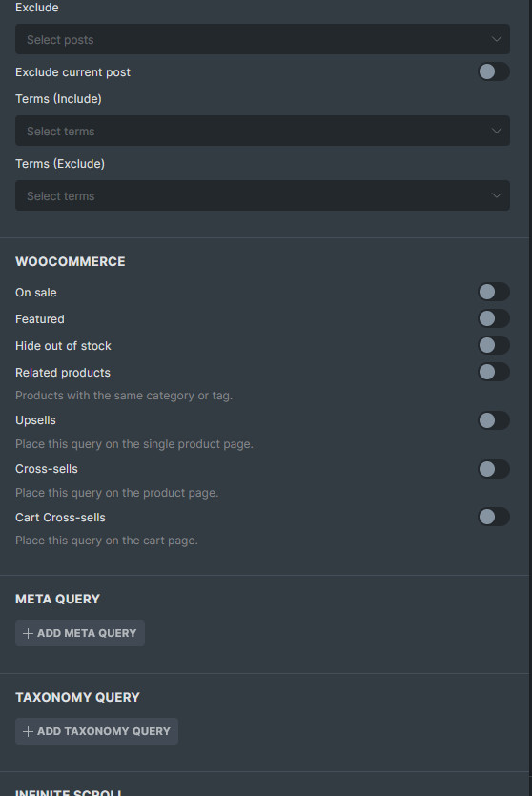The image size is (532, 796).
Task: Open the Terms (Include) Select terms dropdown
Action: click(262, 131)
